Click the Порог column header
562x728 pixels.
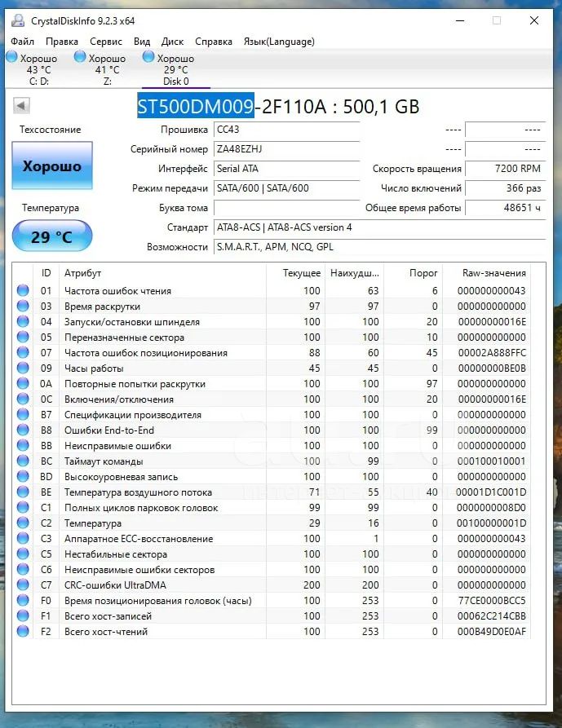[414, 273]
